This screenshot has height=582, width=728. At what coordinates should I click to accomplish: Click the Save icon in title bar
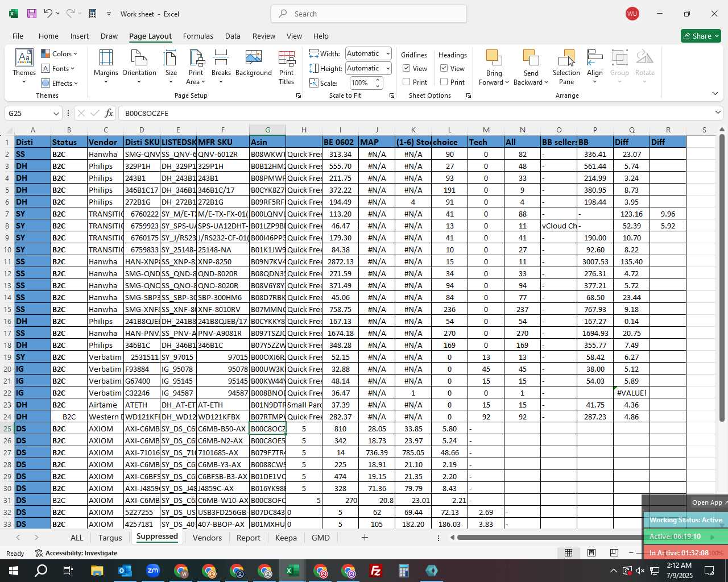click(32, 14)
